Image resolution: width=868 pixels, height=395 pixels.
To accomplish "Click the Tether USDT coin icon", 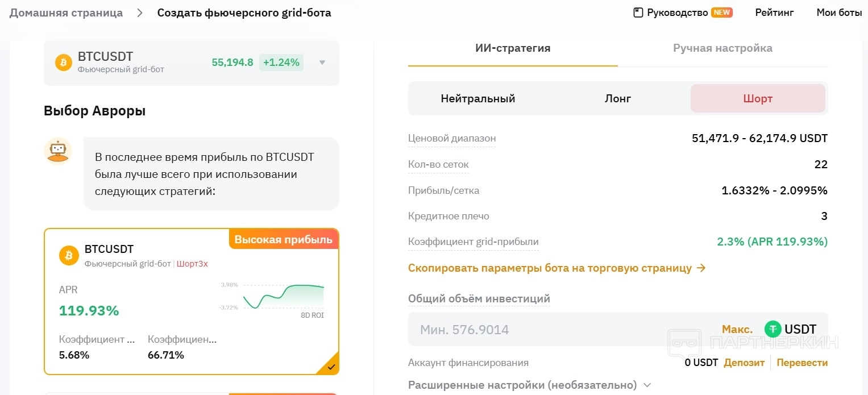I will pyautogui.click(x=773, y=329).
